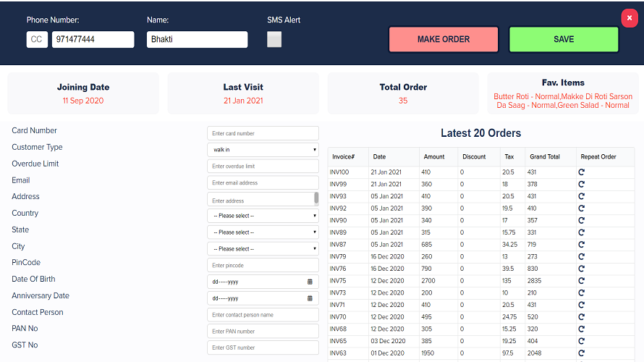Repeat order for invoice INV100

[581, 172]
